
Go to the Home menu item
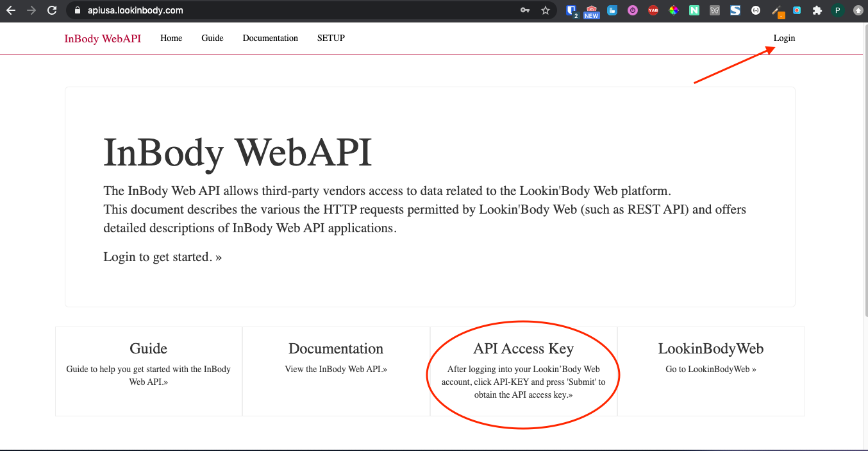(x=171, y=38)
